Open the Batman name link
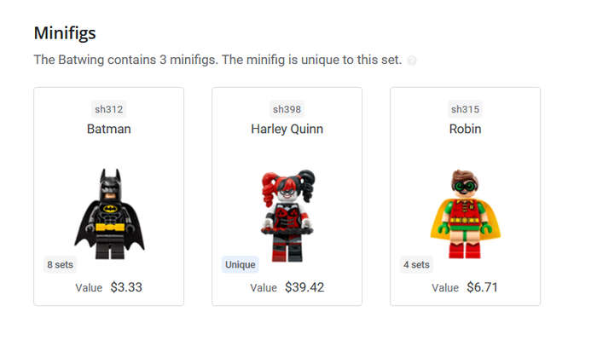 [x=109, y=129]
